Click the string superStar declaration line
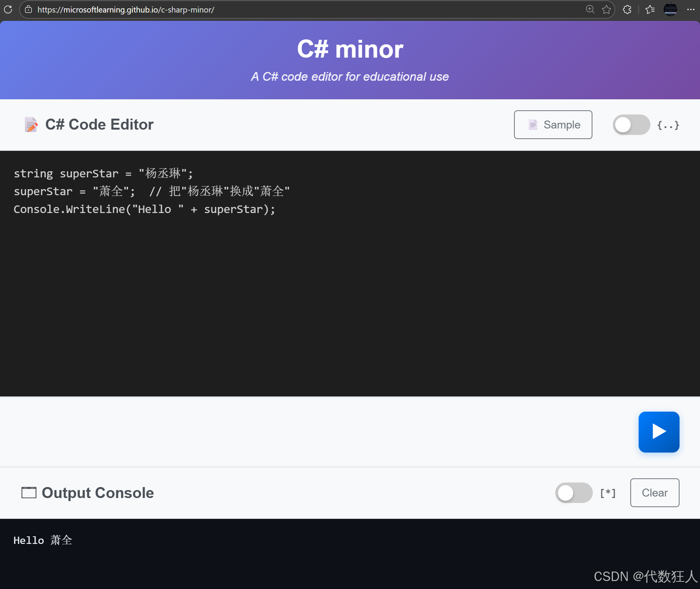Viewport: 700px width, 589px height. [103, 174]
